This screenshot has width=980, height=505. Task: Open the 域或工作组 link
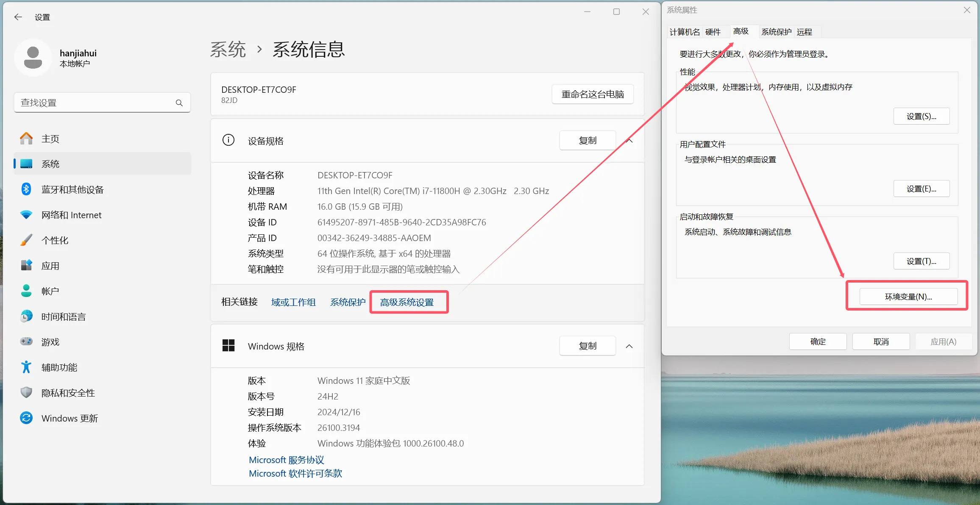pos(293,302)
